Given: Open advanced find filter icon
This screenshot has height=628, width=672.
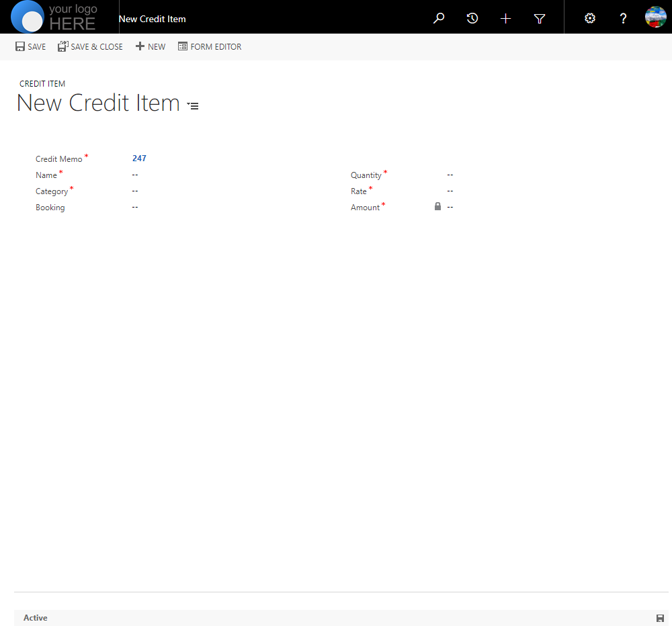Looking at the screenshot, I should [x=540, y=19].
